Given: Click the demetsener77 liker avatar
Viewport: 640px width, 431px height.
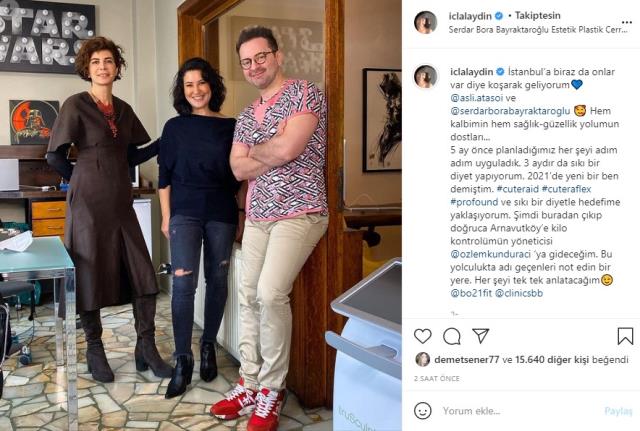Looking at the screenshot, I should point(422,360).
